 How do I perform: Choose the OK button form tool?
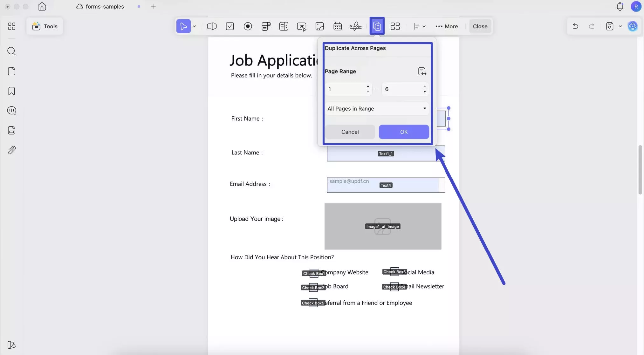coord(302,27)
